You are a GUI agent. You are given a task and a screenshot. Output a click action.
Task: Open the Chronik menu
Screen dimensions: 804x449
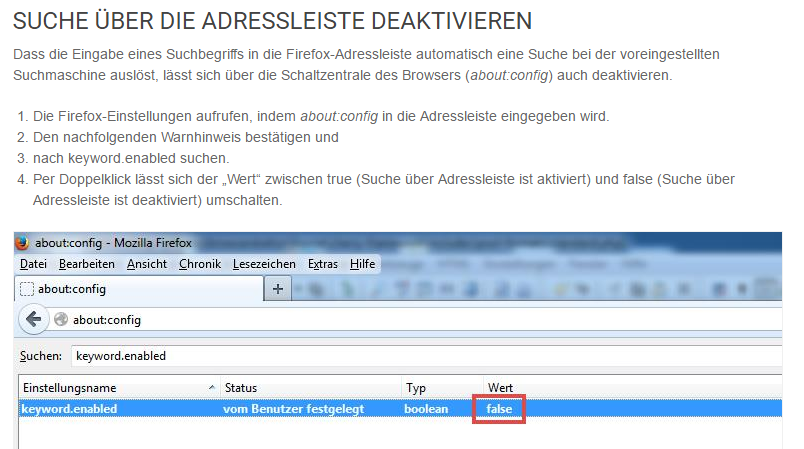click(x=200, y=264)
